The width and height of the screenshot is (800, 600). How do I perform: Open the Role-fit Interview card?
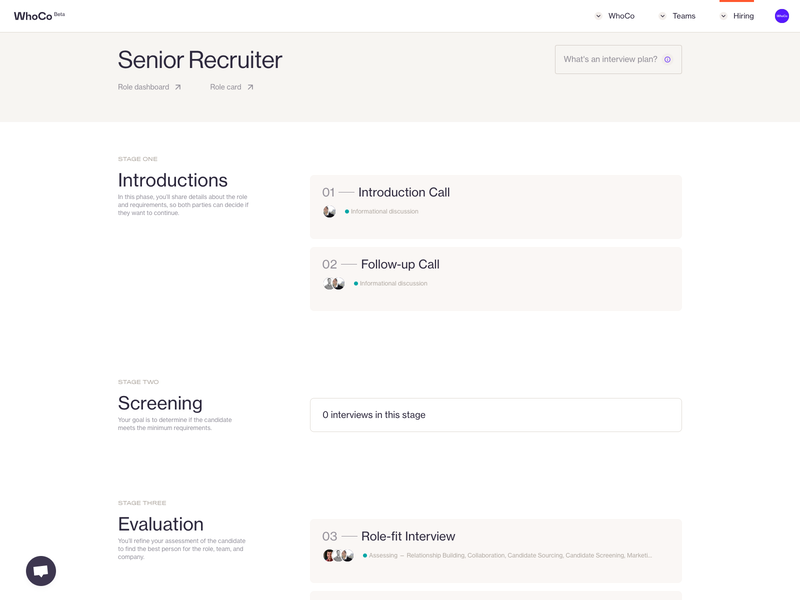495,551
